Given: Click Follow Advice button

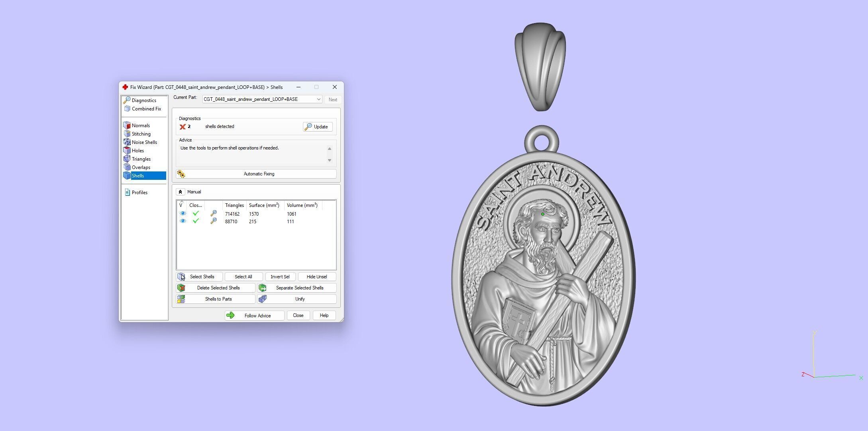Looking at the screenshot, I should point(254,316).
